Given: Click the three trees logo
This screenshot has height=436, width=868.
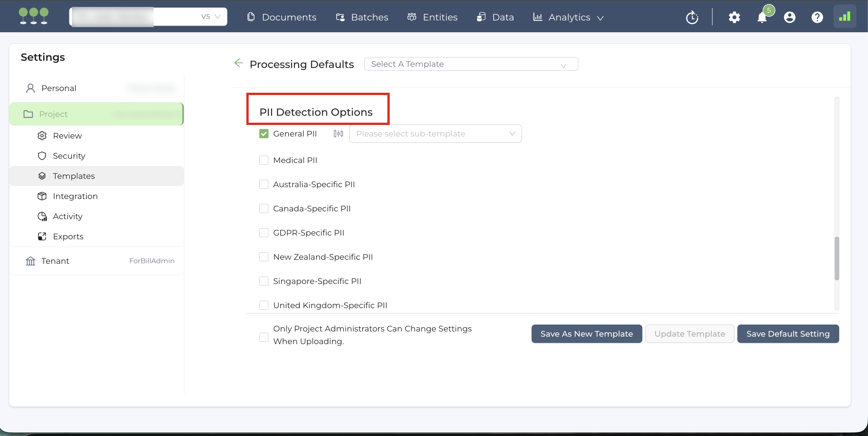Looking at the screenshot, I should [x=34, y=16].
